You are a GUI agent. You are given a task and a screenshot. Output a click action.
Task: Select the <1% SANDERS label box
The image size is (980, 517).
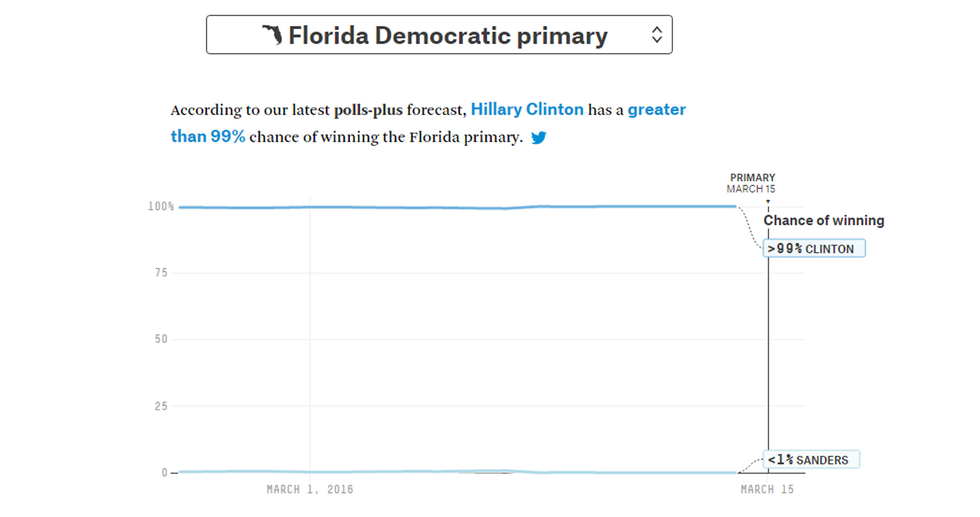(811, 459)
